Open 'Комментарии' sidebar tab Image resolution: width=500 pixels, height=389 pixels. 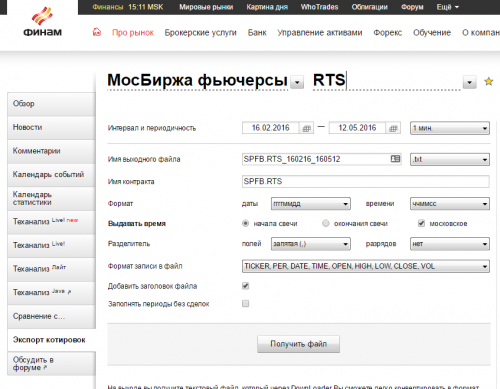[x=51, y=151]
